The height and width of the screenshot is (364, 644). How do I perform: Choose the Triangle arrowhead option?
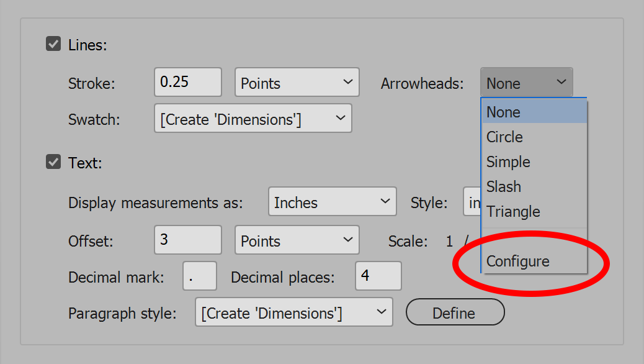tap(534, 212)
